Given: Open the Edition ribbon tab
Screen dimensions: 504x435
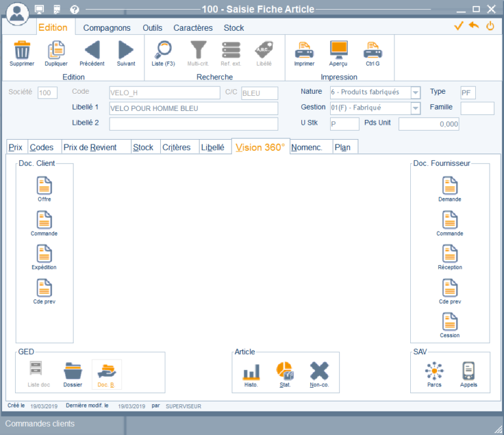Looking at the screenshot, I should click(53, 28).
